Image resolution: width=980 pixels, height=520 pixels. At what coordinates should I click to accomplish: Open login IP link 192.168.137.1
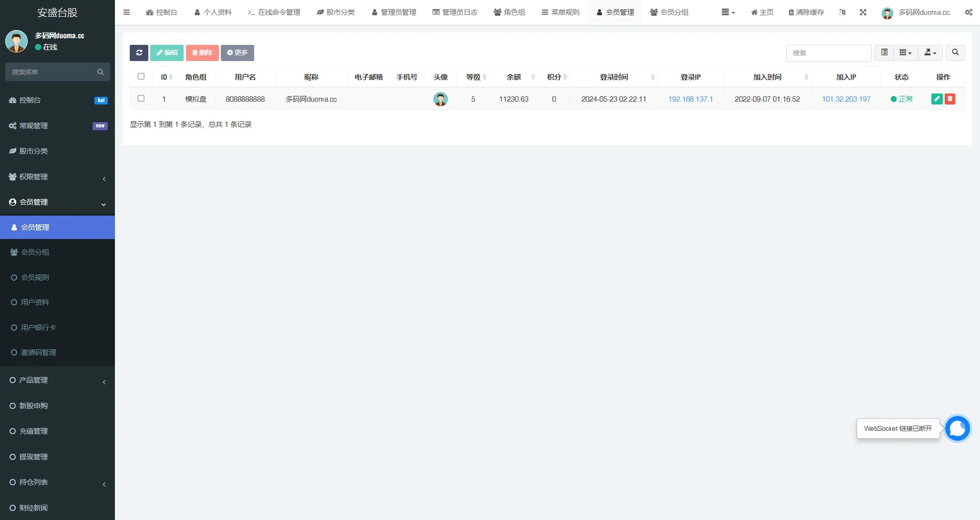click(690, 99)
